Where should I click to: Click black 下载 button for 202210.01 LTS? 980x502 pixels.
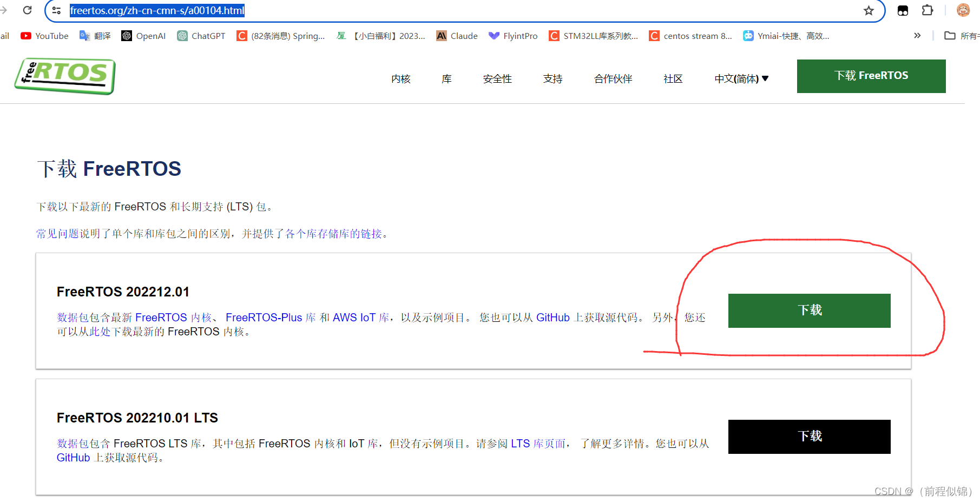[810, 437]
